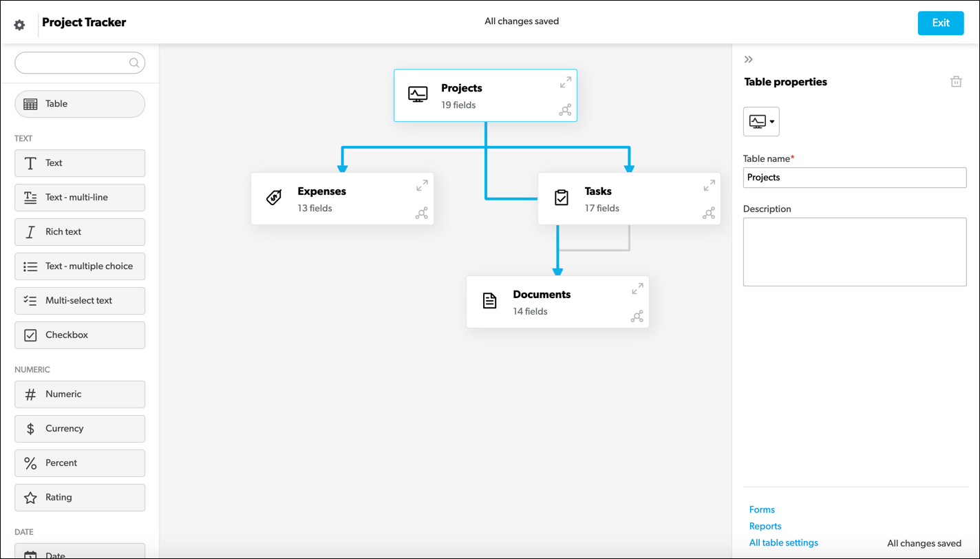Click the Exit button
Screen dimensions: 980x559
click(x=941, y=23)
